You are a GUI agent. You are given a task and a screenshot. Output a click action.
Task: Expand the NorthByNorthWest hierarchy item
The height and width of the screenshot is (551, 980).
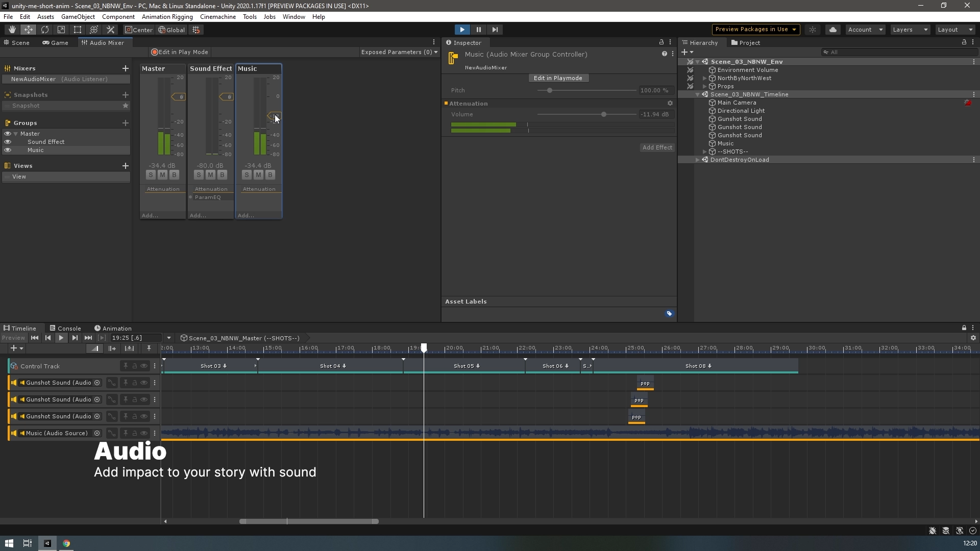coord(705,78)
